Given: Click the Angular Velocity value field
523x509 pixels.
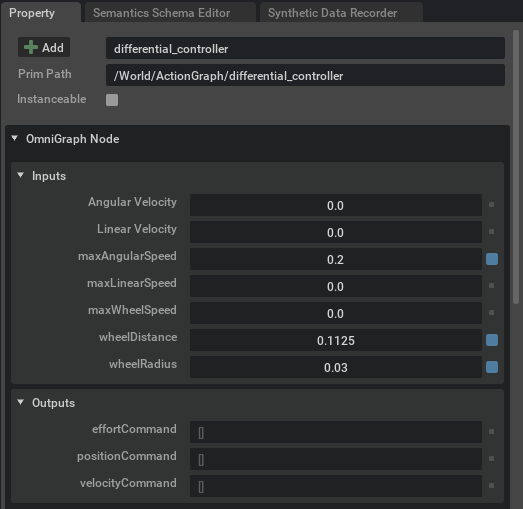Looking at the screenshot, I should (x=336, y=205).
